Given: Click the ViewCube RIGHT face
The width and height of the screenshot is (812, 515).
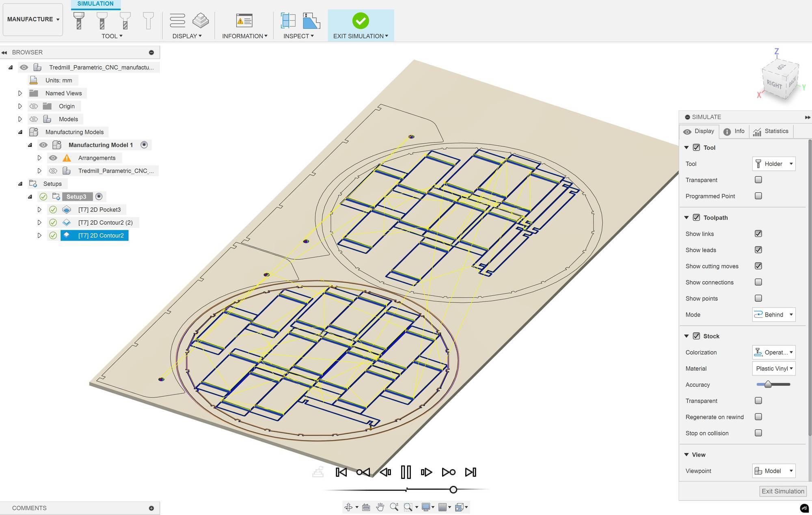Looking at the screenshot, I should coord(774,85).
